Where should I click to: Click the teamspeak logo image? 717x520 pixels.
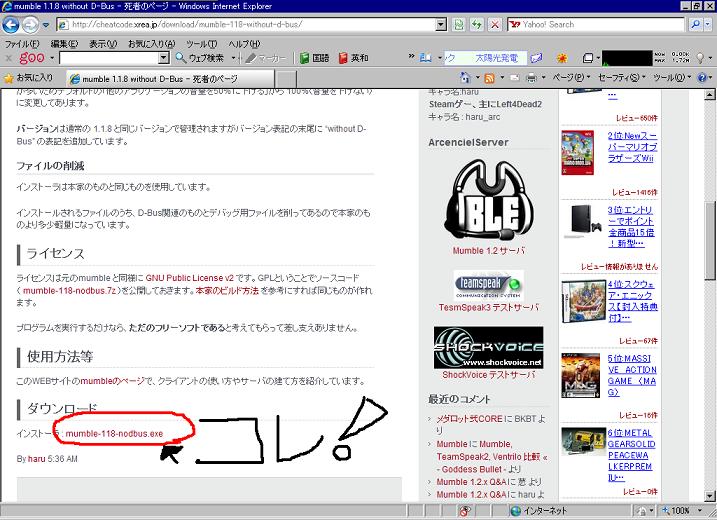click(488, 285)
